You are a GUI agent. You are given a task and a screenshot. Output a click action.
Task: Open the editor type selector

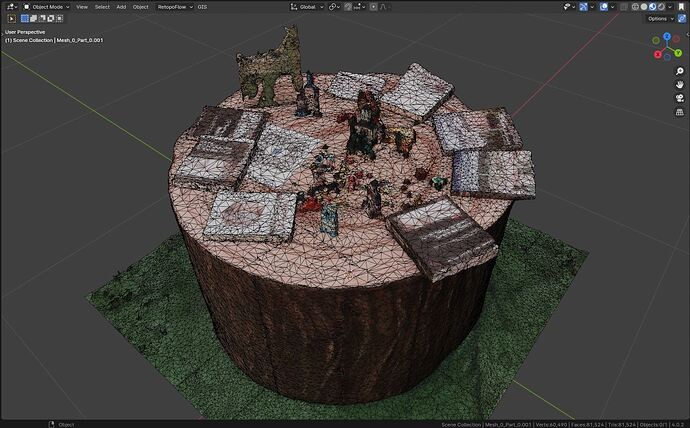coord(11,7)
